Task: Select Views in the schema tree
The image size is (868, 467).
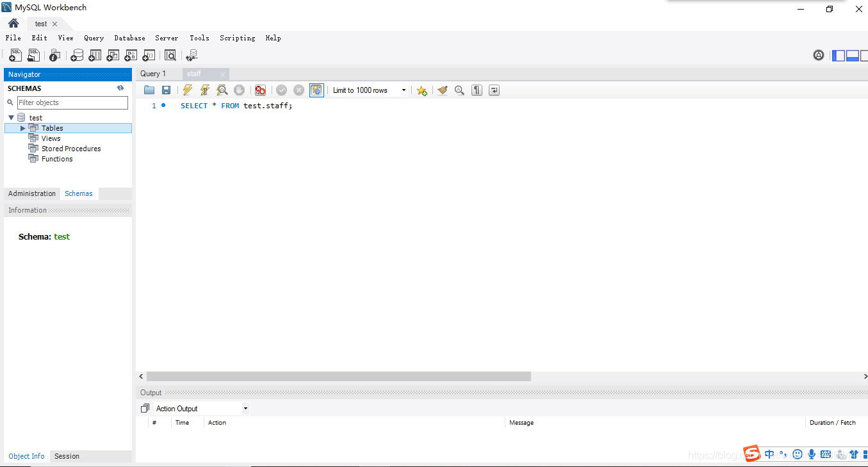Action: [51, 138]
